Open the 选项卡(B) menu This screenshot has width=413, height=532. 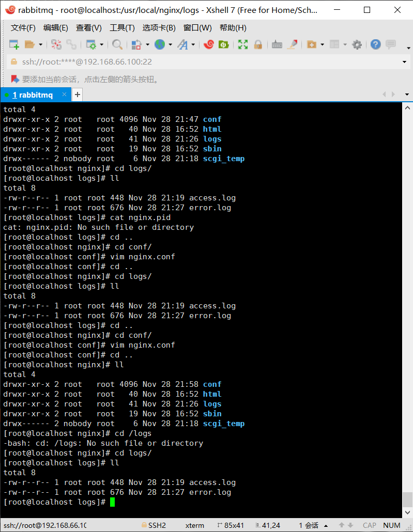(159, 28)
